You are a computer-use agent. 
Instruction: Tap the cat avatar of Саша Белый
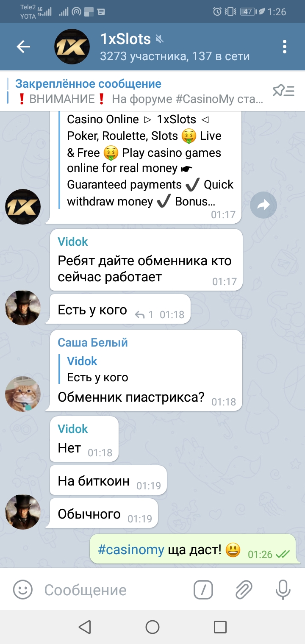click(x=23, y=394)
